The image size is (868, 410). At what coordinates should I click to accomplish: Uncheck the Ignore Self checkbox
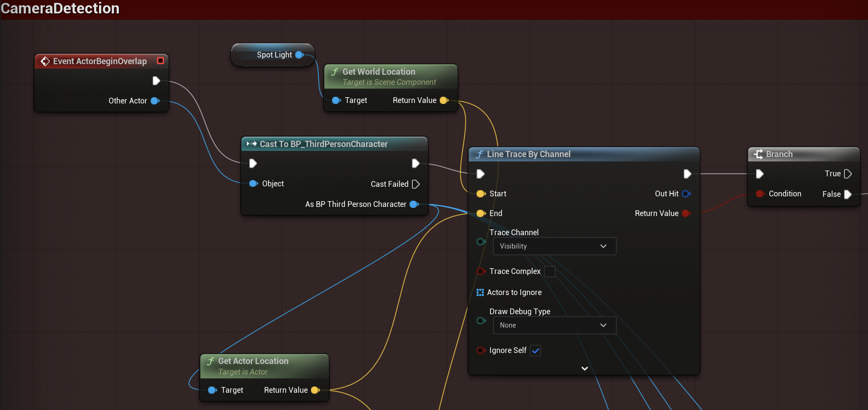pos(536,351)
